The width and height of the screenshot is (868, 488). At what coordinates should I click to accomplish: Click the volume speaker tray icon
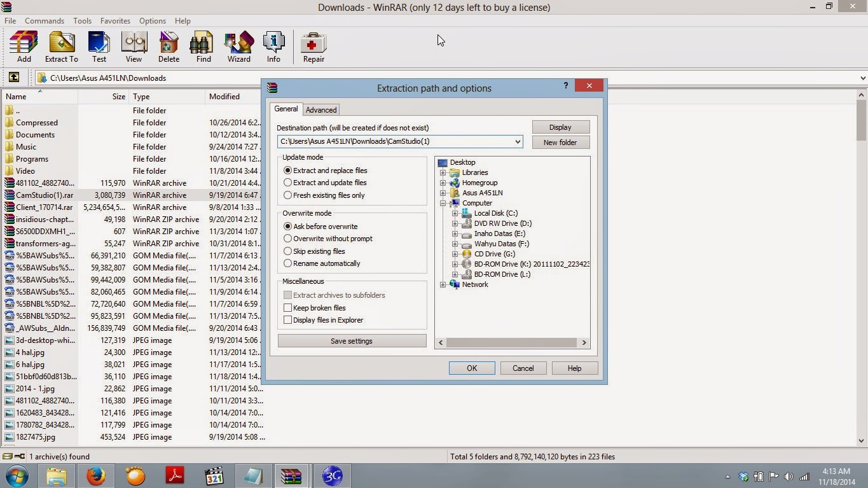pos(789,477)
